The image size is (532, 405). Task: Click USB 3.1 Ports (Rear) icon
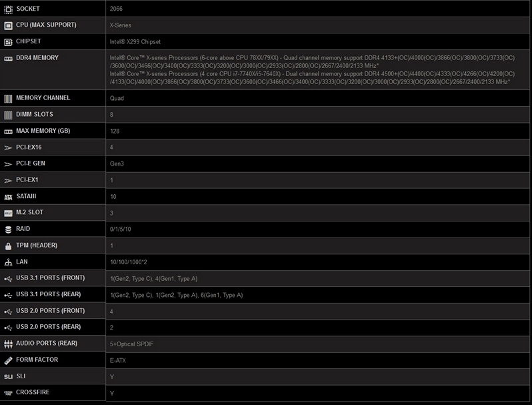[x=8, y=296]
